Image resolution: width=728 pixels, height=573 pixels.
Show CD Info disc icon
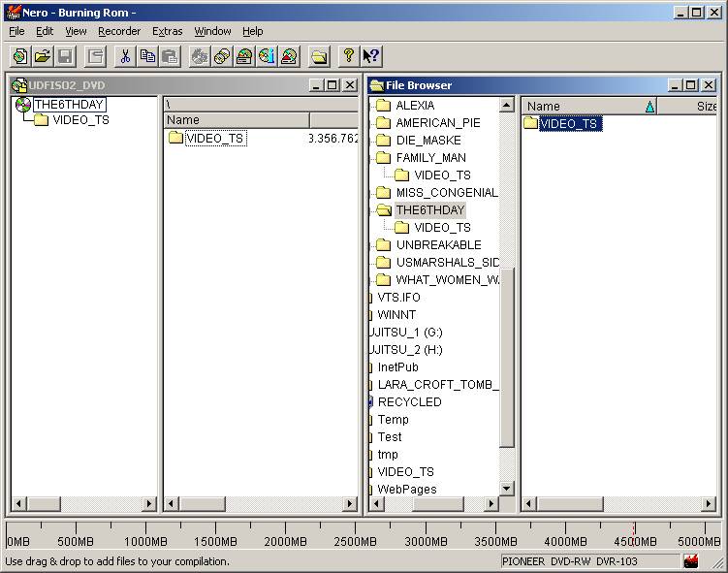point(267,56)
